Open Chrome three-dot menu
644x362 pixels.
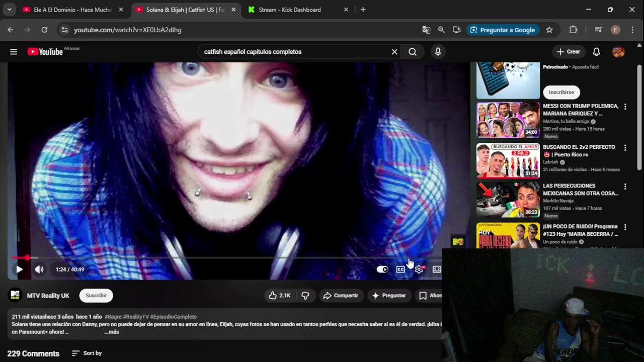click(x=632, y=30)
